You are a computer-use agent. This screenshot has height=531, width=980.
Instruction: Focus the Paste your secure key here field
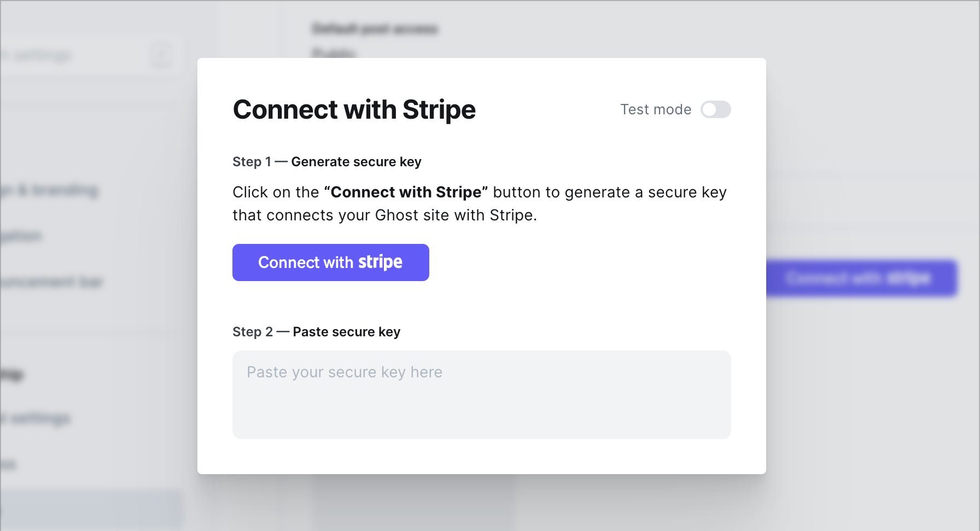[481, 394]
